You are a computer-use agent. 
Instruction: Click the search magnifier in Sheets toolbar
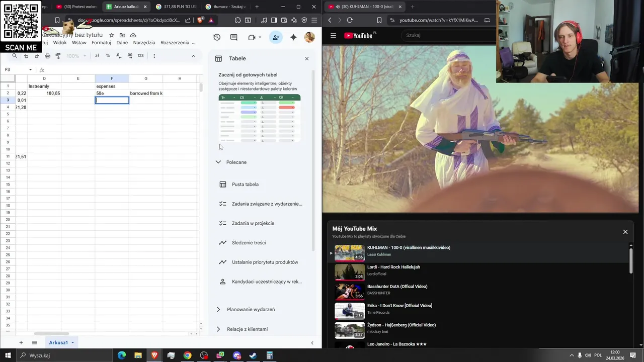click(15, 56)
